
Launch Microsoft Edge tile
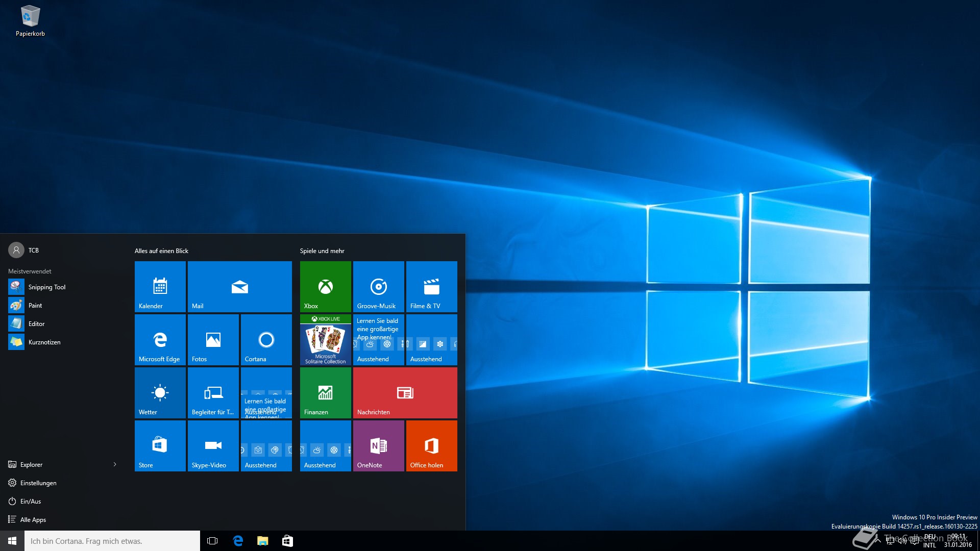tap(160, 339)
